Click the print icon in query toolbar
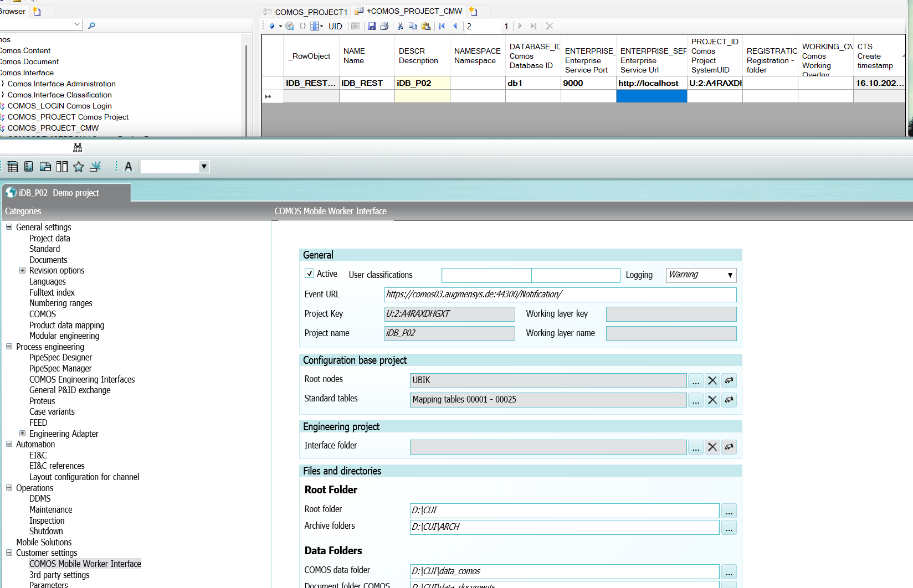This screenshot has height=588, width=913. point(384,26)
